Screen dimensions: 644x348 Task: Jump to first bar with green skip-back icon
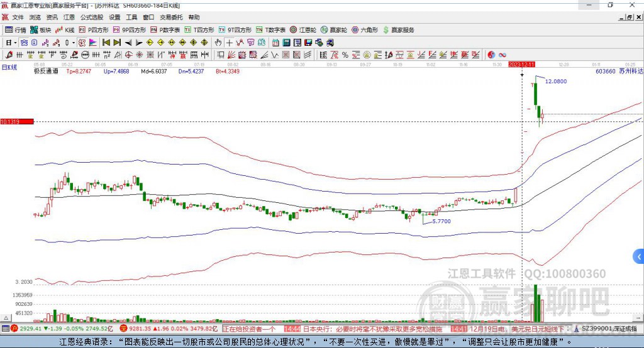tap(106, 43)
